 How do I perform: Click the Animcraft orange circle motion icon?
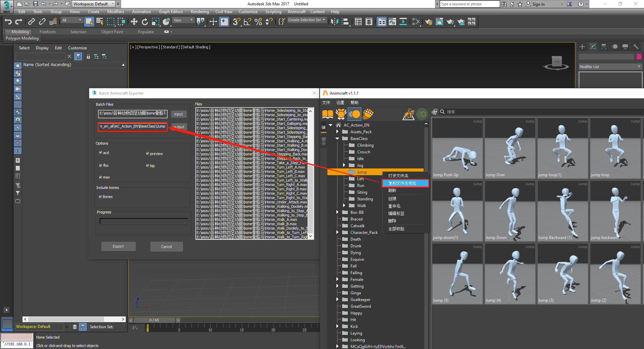(x=355, y=114)
